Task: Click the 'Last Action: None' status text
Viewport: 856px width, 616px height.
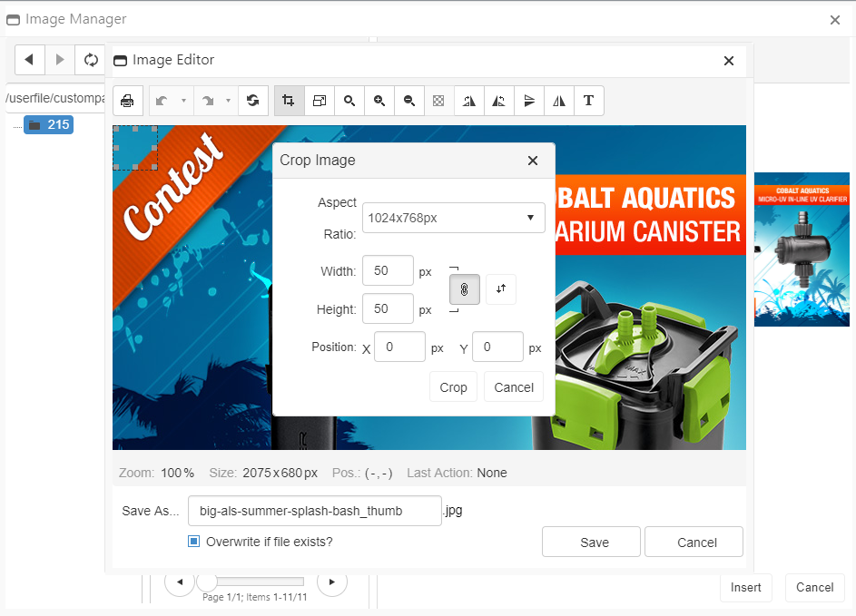Action: pyautogui.click(x=457, y=473)
